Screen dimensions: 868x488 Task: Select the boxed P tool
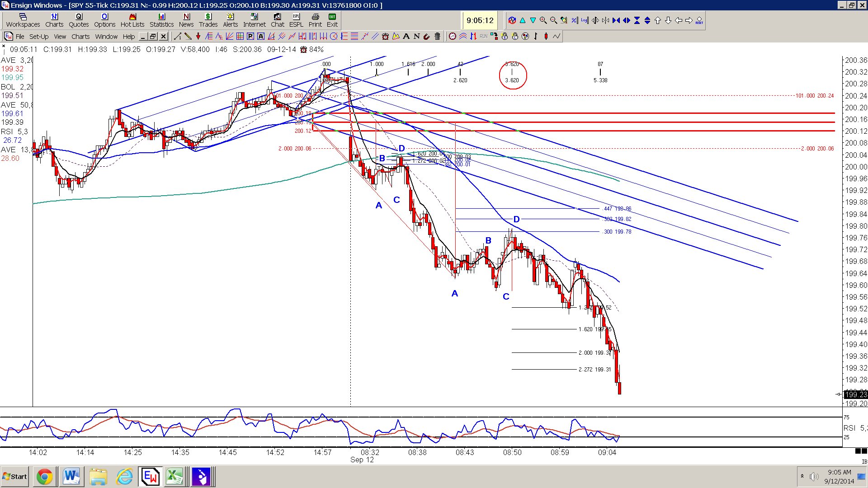[250, 36]
